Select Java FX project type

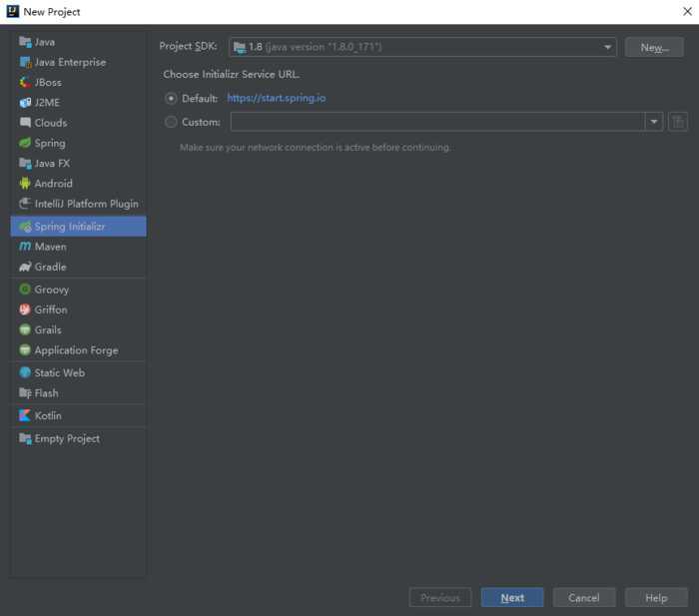click(x=78, y=163)
